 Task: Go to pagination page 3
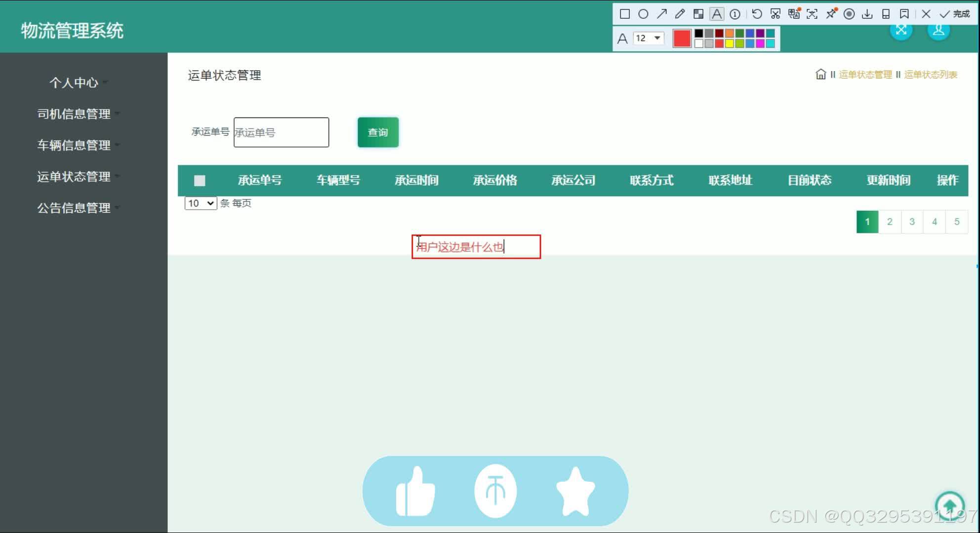[x=912, y=222]
